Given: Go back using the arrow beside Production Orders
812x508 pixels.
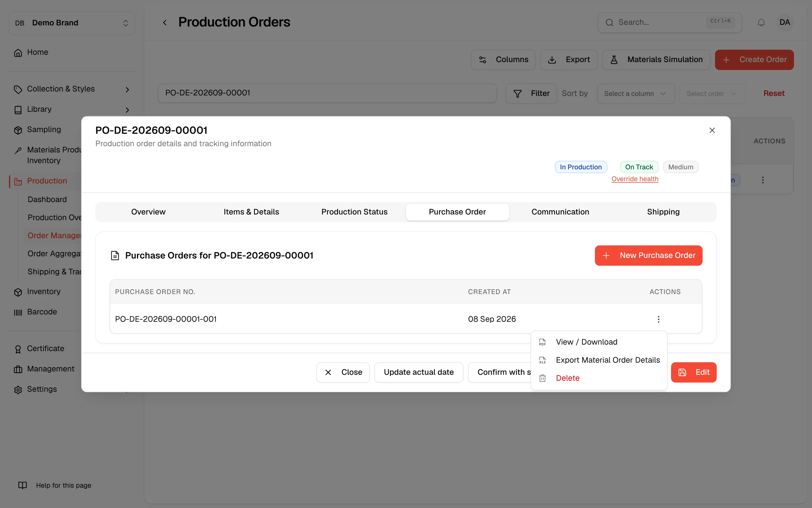Looking at the screenshot, I should 165,23.
